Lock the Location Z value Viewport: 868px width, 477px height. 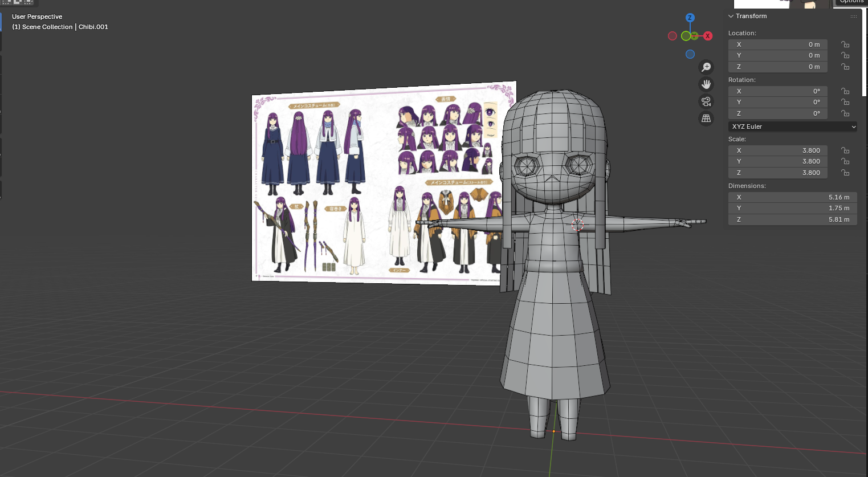[x=845, y=67]
